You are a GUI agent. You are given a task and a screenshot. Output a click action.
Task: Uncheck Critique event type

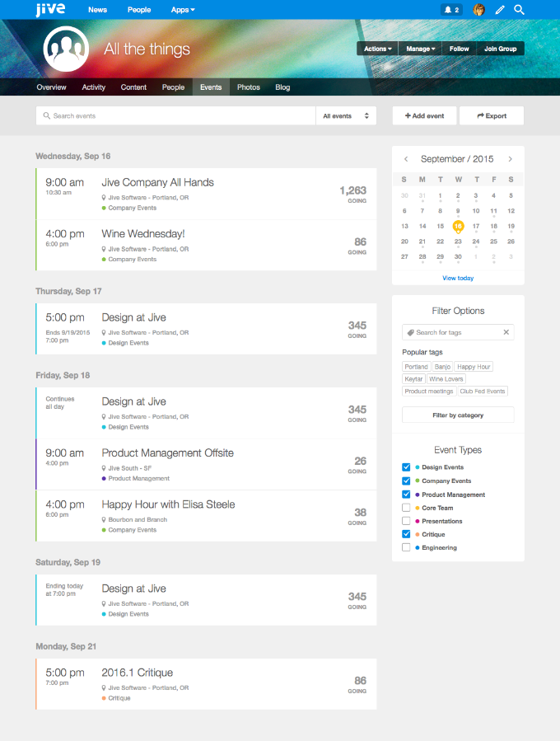406,534
